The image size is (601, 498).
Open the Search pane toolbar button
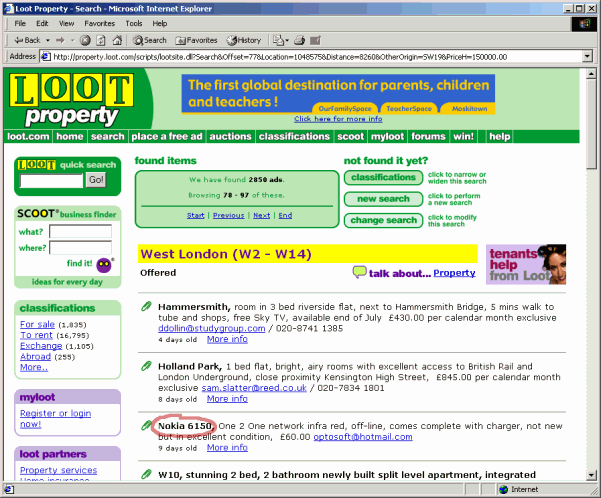149,40
